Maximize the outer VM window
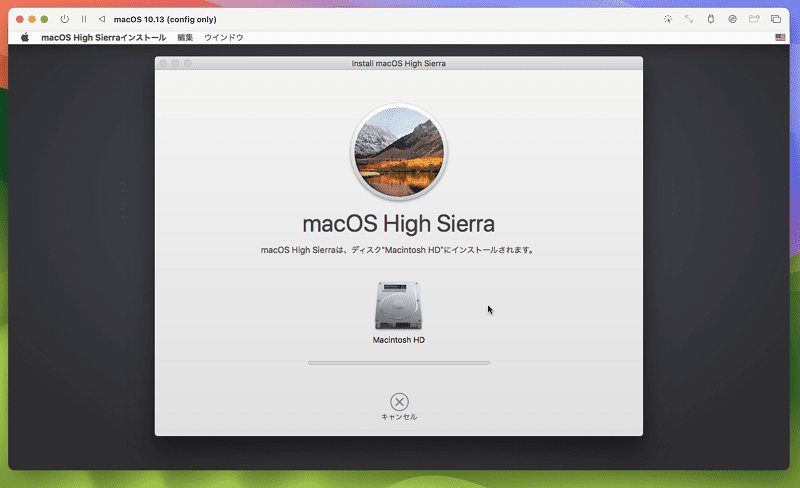 click(x=44, y=19)
